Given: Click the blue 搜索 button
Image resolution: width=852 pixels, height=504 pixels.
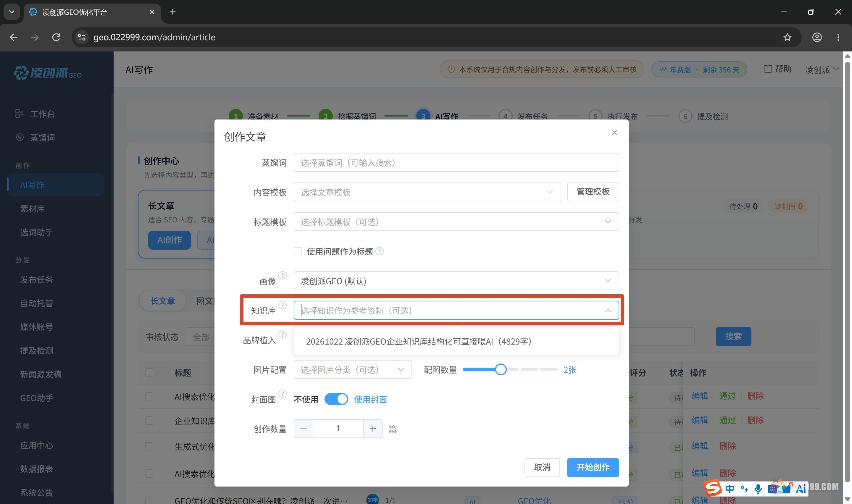Looking at the screenshot, I should [x=733, y=337].
